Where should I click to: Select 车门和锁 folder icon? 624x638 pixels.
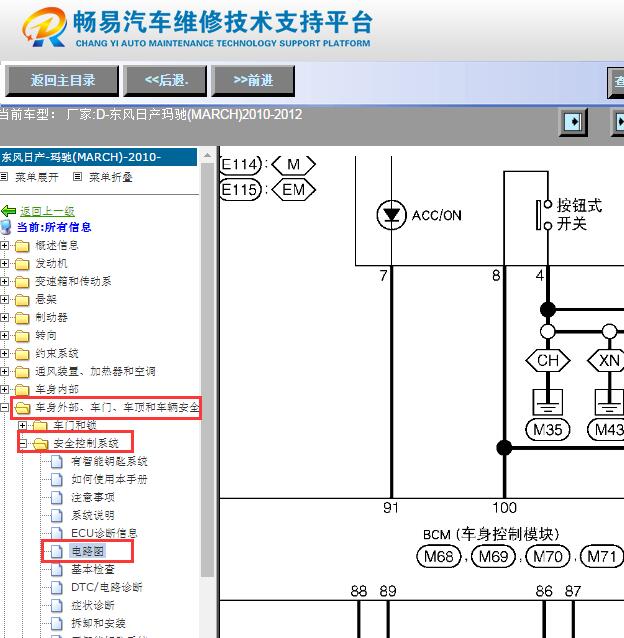tap(40, 426)
